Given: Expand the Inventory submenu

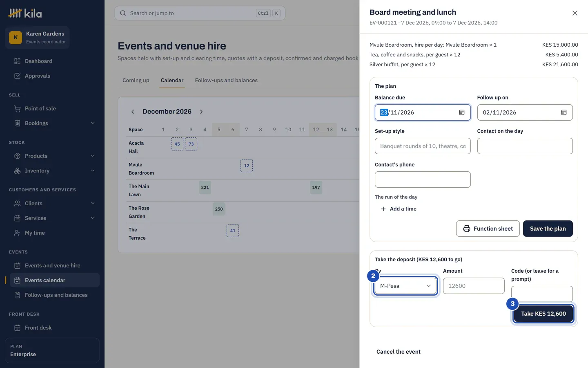Looking at the screenshot, I should tap(93, 171).
